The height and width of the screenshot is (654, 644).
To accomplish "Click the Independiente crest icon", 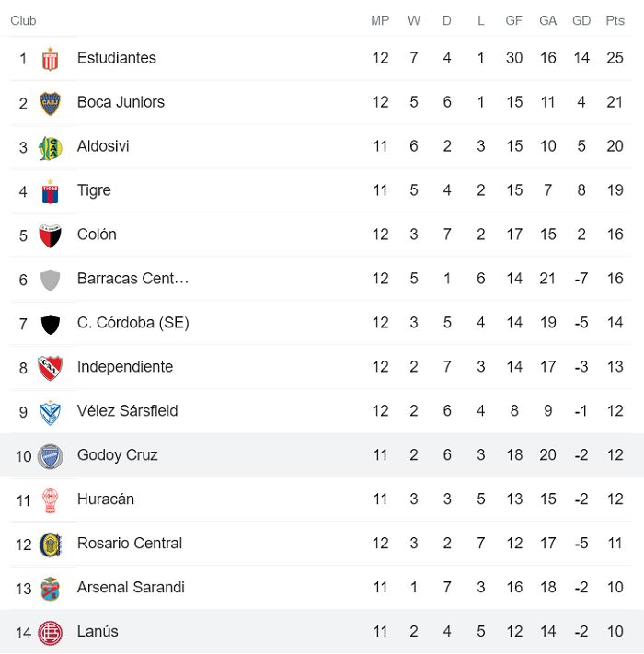I will 51,368.
